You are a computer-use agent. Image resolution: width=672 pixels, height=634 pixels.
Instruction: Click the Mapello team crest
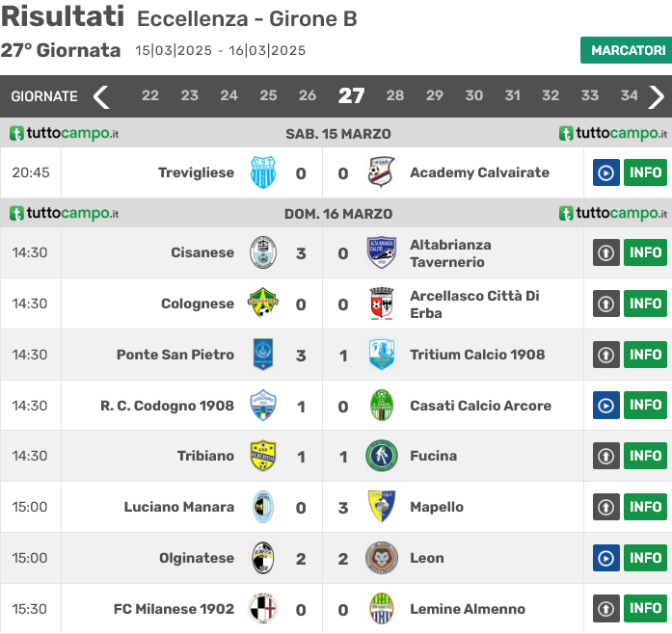[381, 507]
